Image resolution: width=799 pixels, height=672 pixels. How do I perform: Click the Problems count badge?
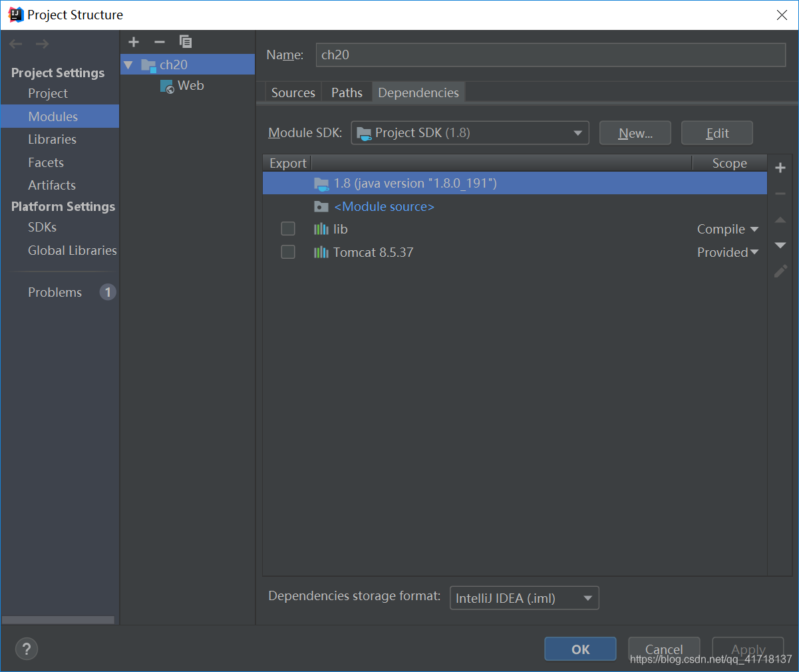(108, 292)
